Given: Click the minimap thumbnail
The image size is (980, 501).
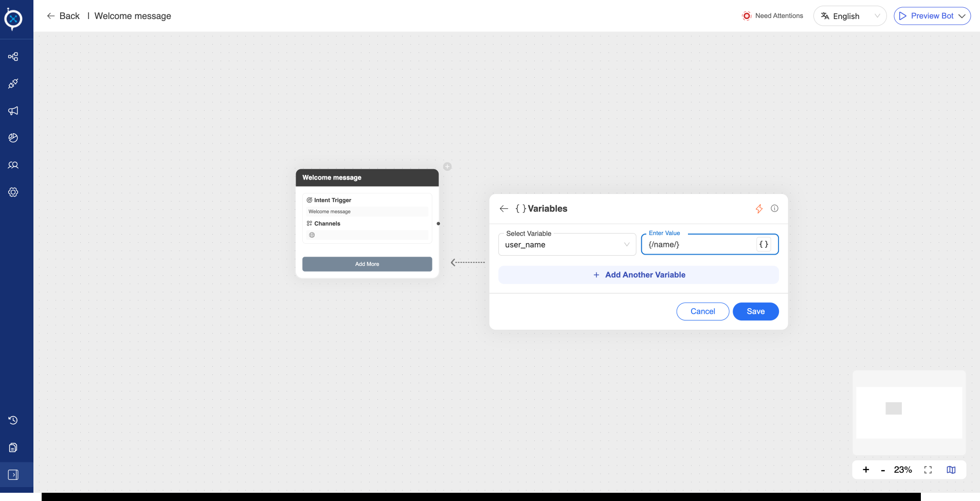Looking at the screenshot, I should pyautogui.click(x=909, y=413).
